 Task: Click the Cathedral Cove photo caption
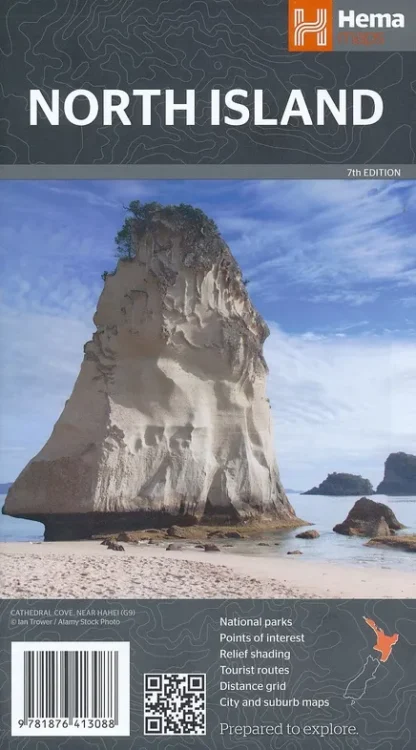tap(65, 617)
